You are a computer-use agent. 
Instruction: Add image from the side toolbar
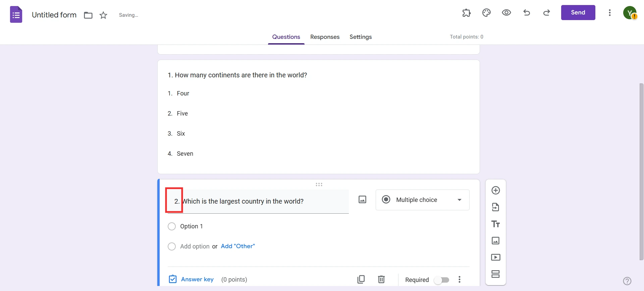coord(496,241)
